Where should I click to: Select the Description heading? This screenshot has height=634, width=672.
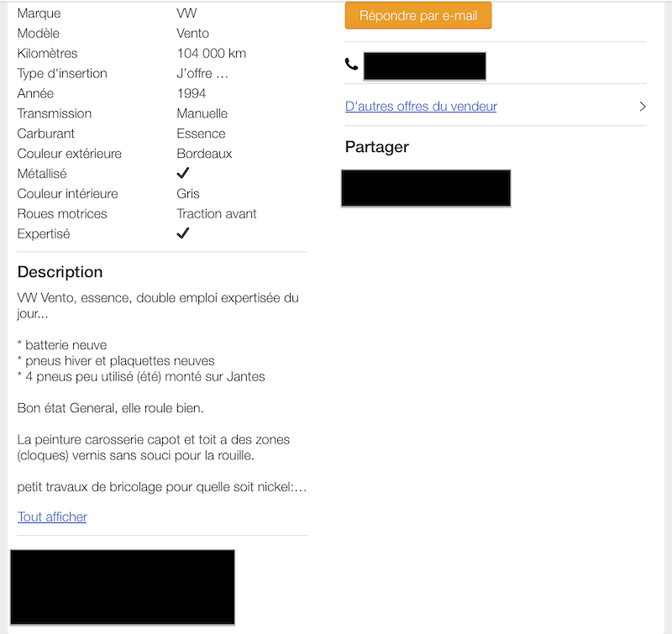60,272
